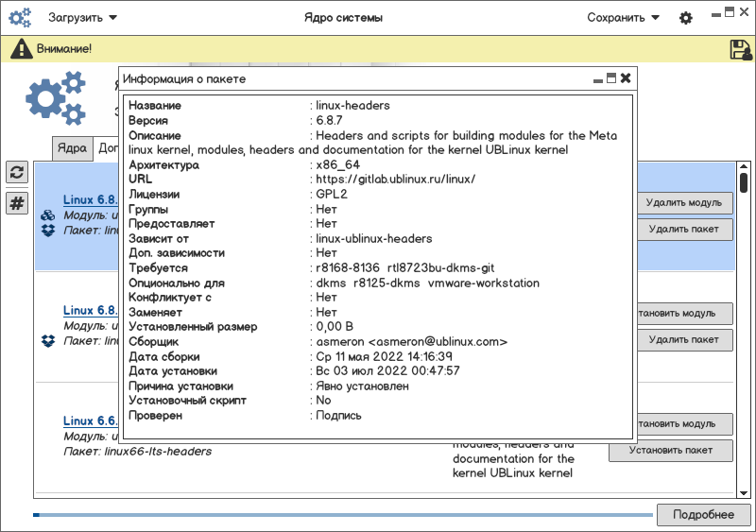
Task: Click the package icon in first kernel row
Action: pyautogui.click(x=48, y=230)
